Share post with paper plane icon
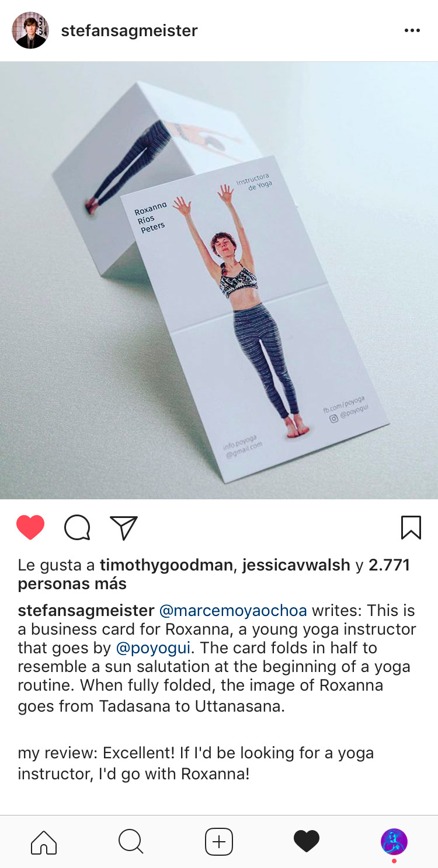438x868 pixels. pos(124,527)
